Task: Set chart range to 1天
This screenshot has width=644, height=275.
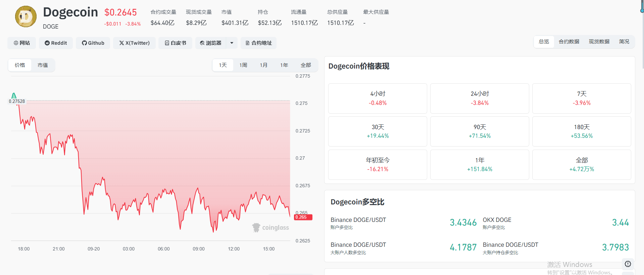Action: pos(223,65)
